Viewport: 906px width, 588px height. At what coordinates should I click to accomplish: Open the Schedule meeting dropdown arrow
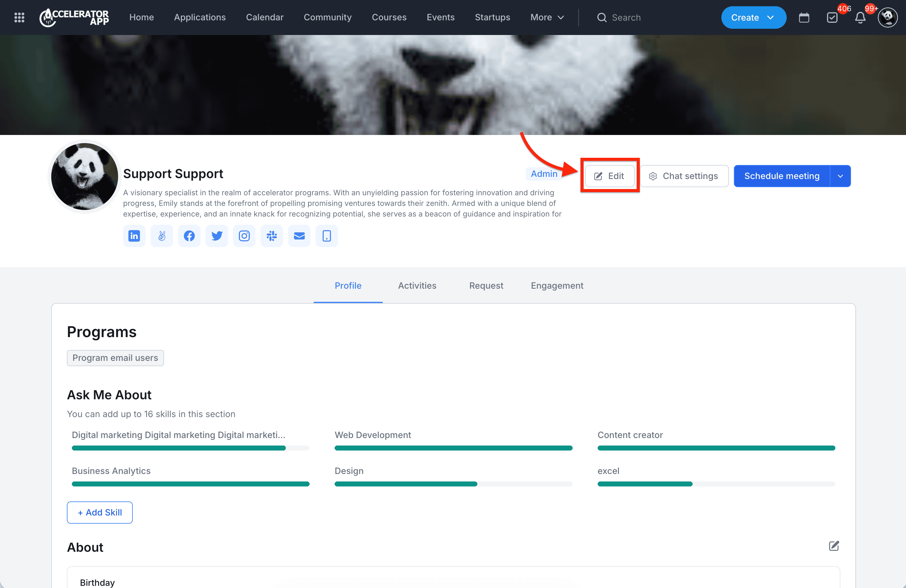(x=840, y=176)
